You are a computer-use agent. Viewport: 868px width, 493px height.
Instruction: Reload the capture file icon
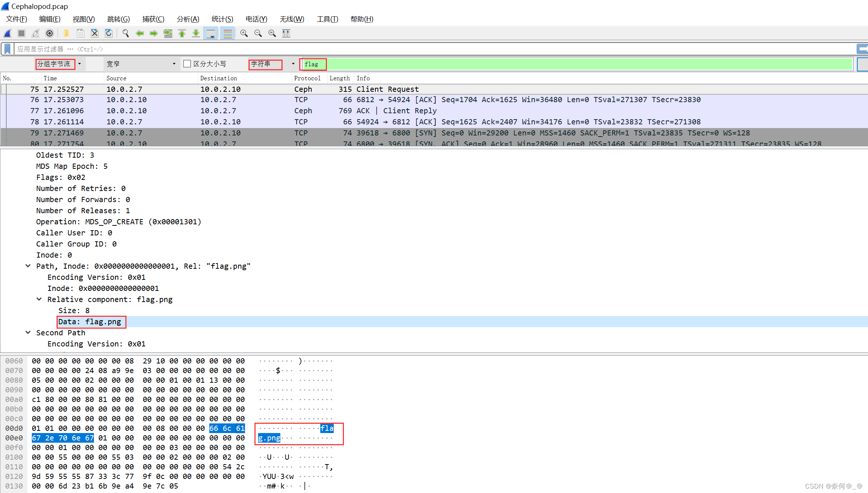pyautogui.click(x=109, y=33)
